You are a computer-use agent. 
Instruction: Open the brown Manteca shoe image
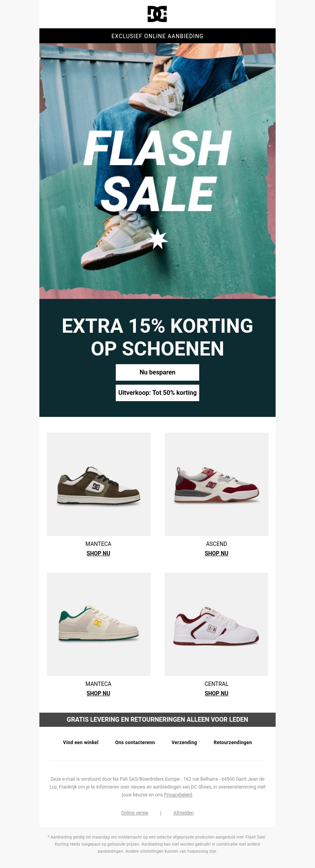(98, 484)
